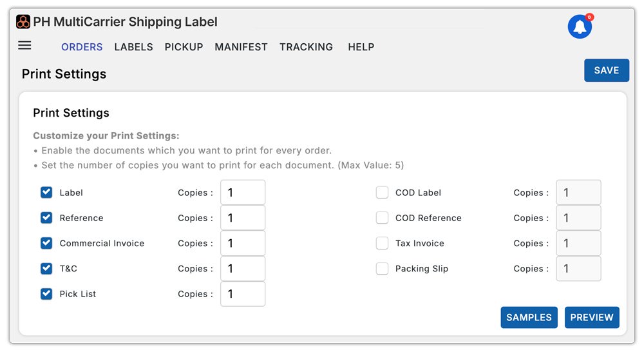This screenshot has height=350, width=644.
Task: Click the PH MultiCarrier app logo
Action: (23, 21)
